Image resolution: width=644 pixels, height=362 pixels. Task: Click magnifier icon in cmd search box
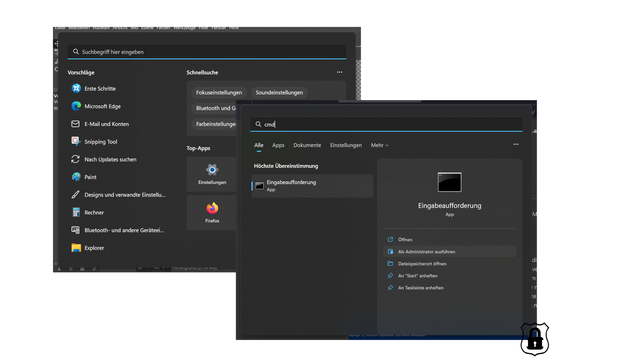(258, 124)
